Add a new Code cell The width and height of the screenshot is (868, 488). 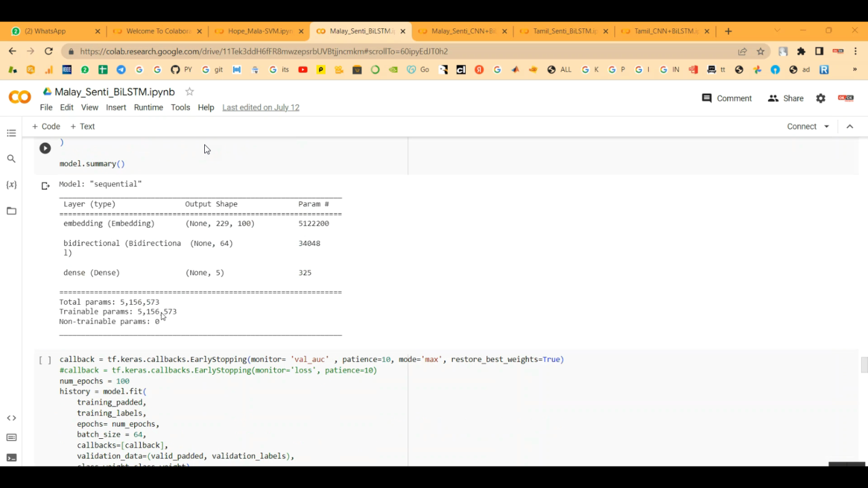(x=46, y=126)
